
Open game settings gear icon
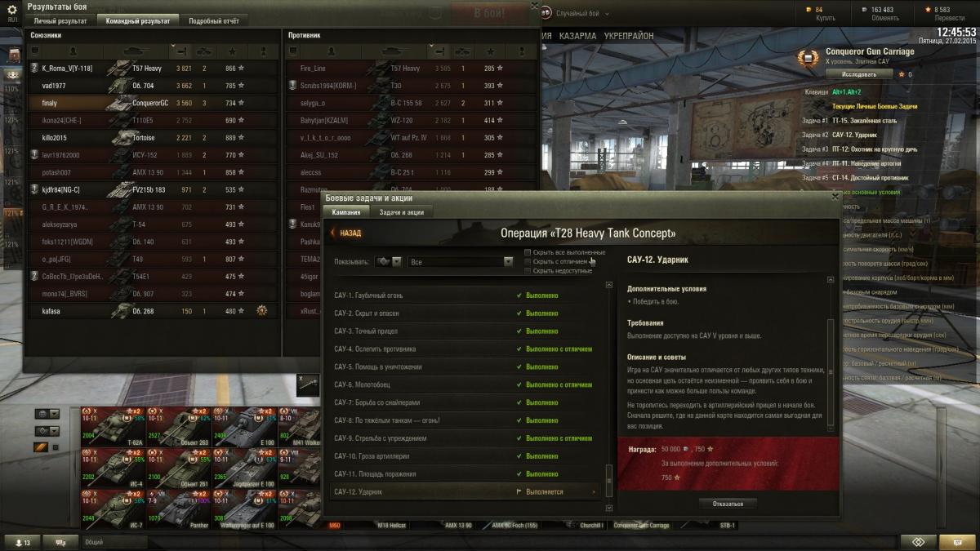pos(12,10)
